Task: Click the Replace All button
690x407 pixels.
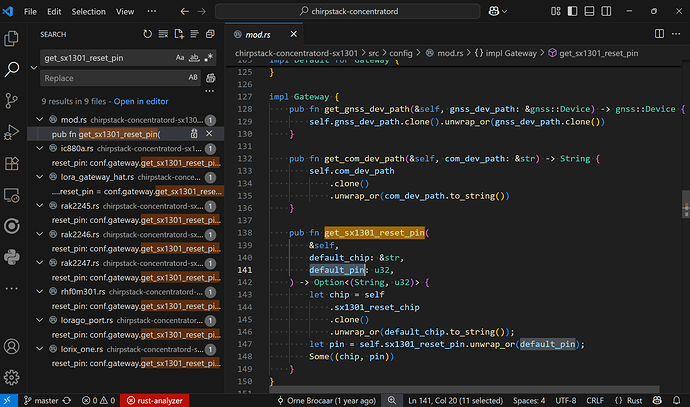Action: click(x=211, y=78)
